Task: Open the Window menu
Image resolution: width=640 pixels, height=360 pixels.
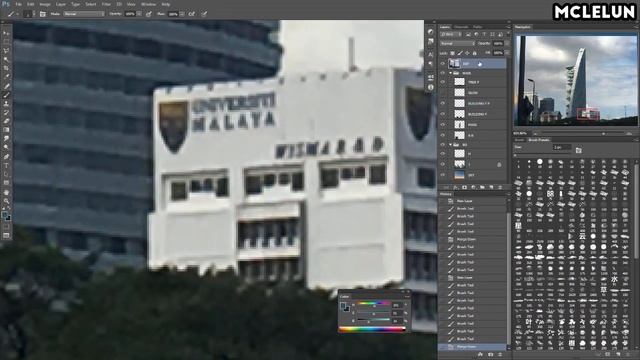Action: 148,4
